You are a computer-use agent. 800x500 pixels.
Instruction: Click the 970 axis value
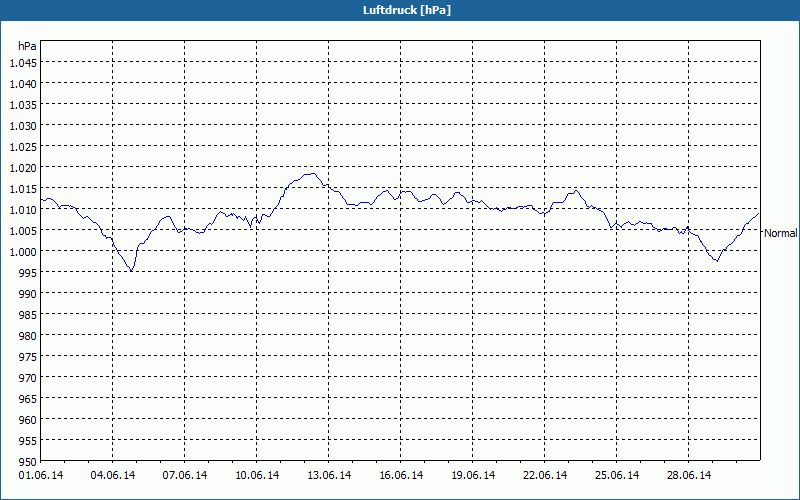29,378
